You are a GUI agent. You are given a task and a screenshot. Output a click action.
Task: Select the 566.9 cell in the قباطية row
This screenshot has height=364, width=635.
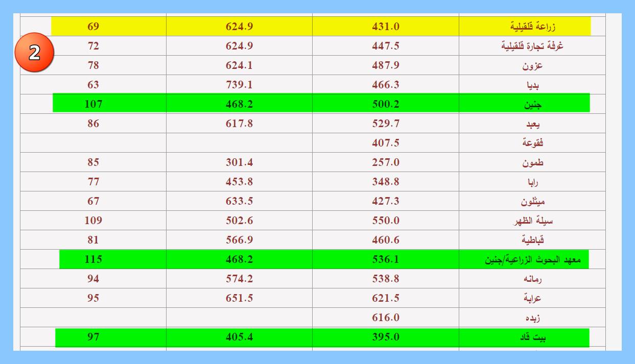[x=239, y=240]
